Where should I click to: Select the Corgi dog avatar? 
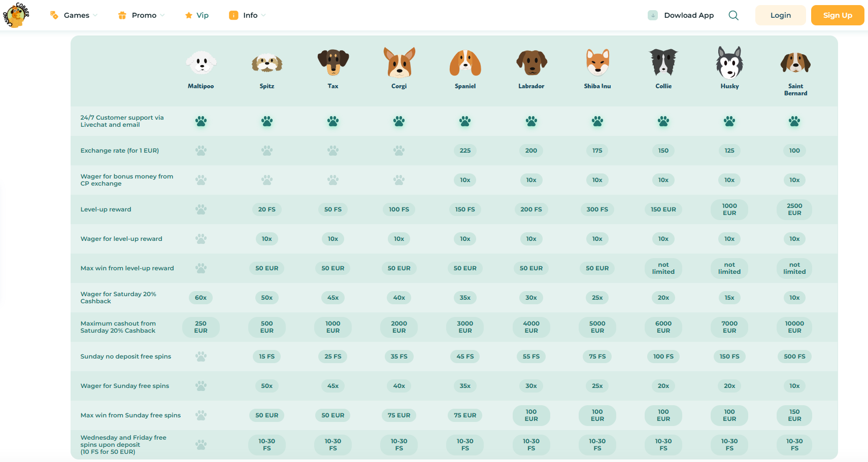[x=399, y=63]
